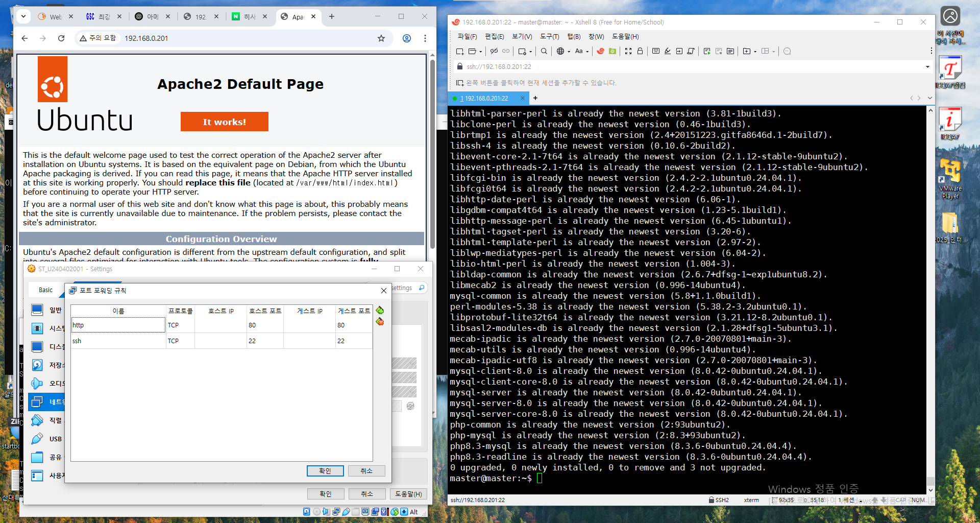Click the new session icon in Xshell toolbar

460,51
